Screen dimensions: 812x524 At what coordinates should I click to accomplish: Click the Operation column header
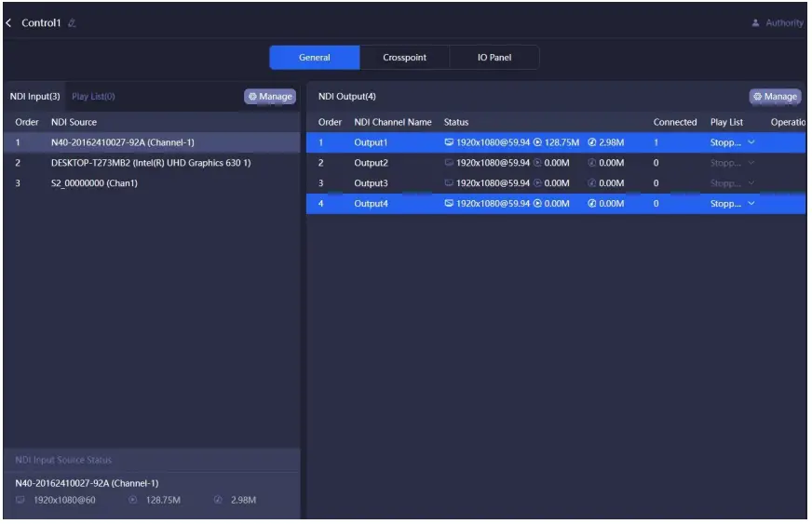(x=788, y=122)
